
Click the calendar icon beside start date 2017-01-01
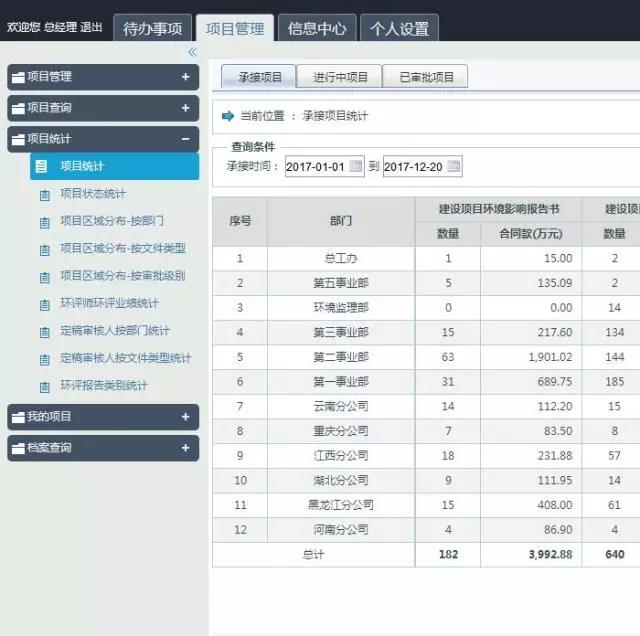click(x=355, y=167)
